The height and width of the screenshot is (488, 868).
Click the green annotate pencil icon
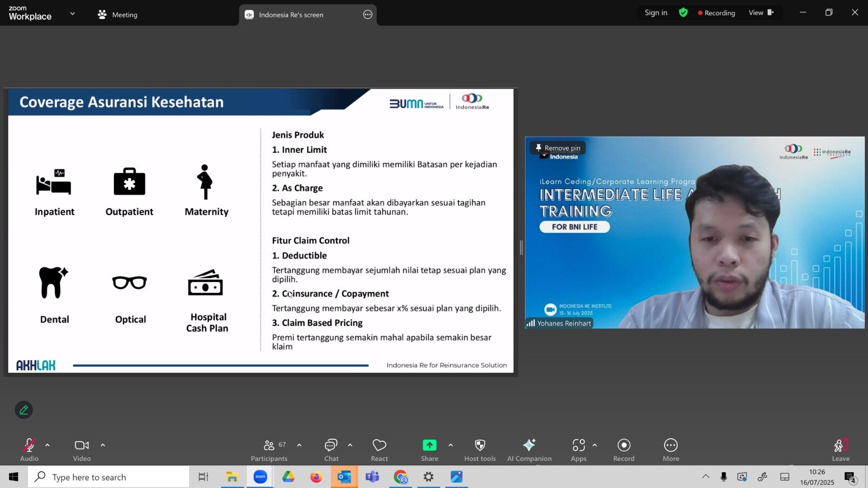[24, 410]
